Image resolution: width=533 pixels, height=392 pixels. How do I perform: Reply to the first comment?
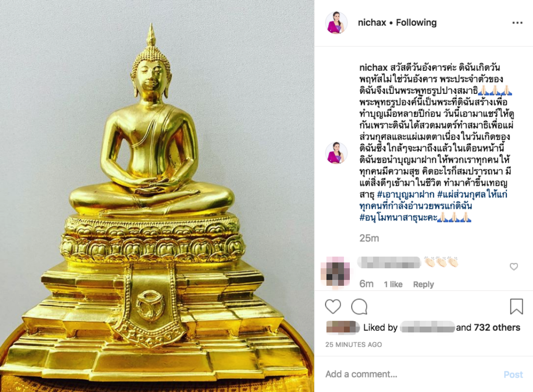tap(423, 285)
